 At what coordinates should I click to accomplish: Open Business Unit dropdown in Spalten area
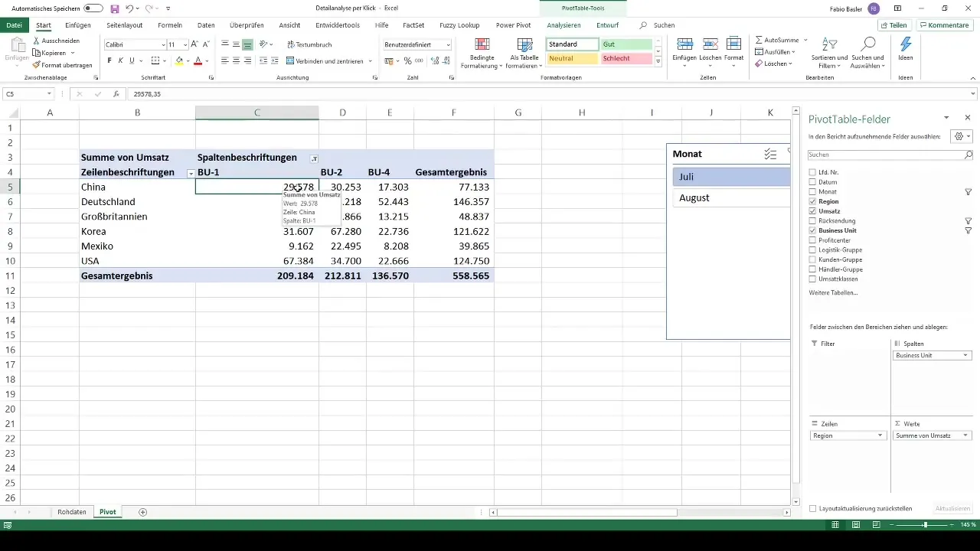tap(965, 355)
